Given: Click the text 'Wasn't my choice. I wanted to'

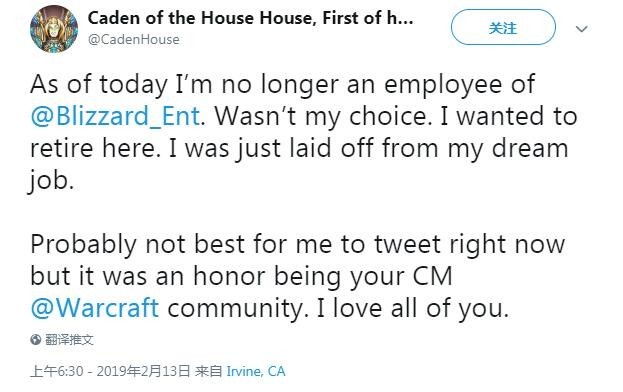Looking at the screenshot, I should click(x=396, y=116).
